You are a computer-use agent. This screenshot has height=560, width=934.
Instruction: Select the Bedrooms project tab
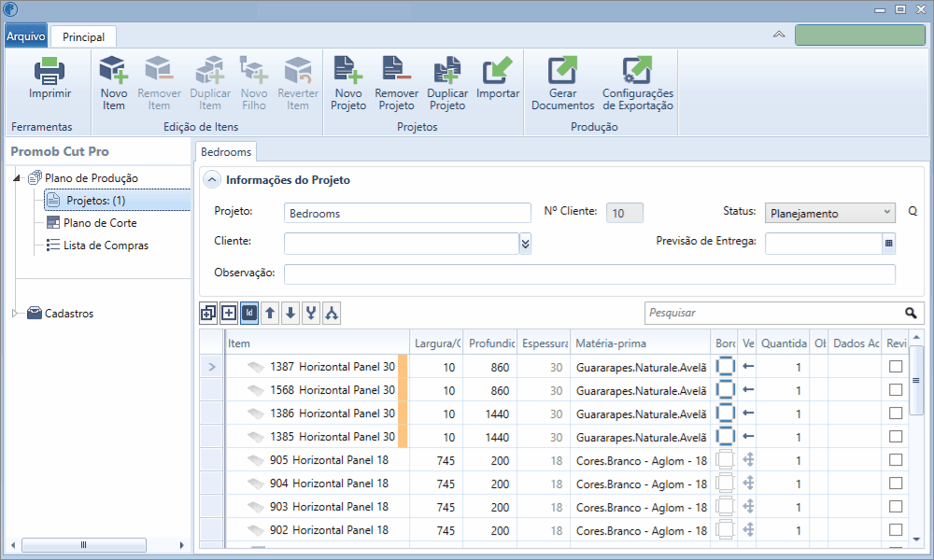click(x=226, y=152)
